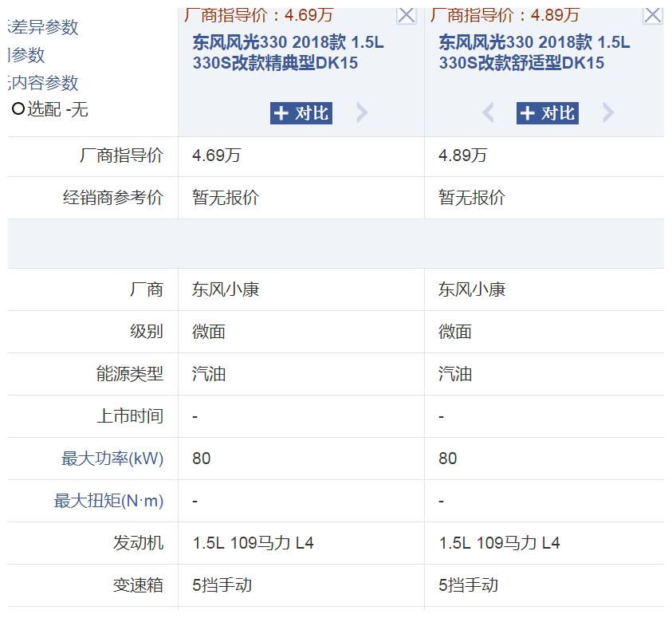The height and width of the screenshot is (618, 672).
Task: Click 微面 in the 精典型DK15 column
Action: (x=209, y=332)
